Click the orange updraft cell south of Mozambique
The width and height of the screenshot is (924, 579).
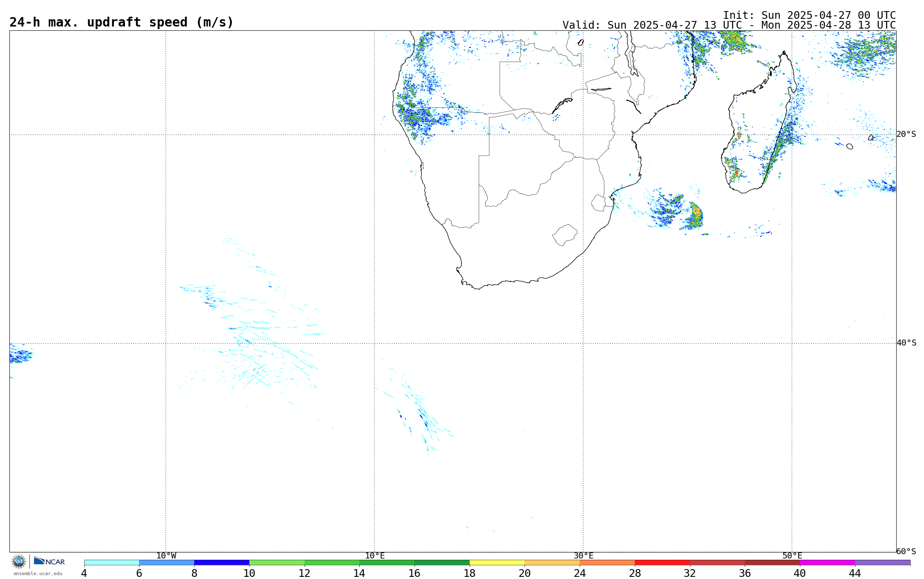click(x=696, y=215)
